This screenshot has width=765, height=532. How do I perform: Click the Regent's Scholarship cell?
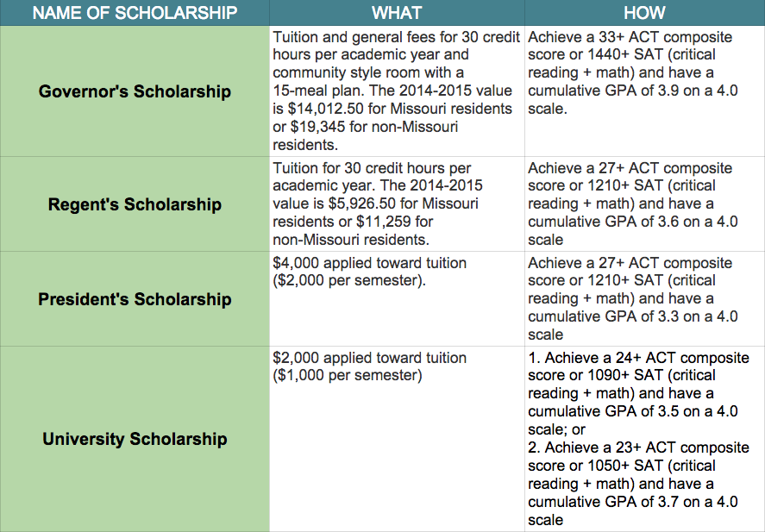coord(135,203)
